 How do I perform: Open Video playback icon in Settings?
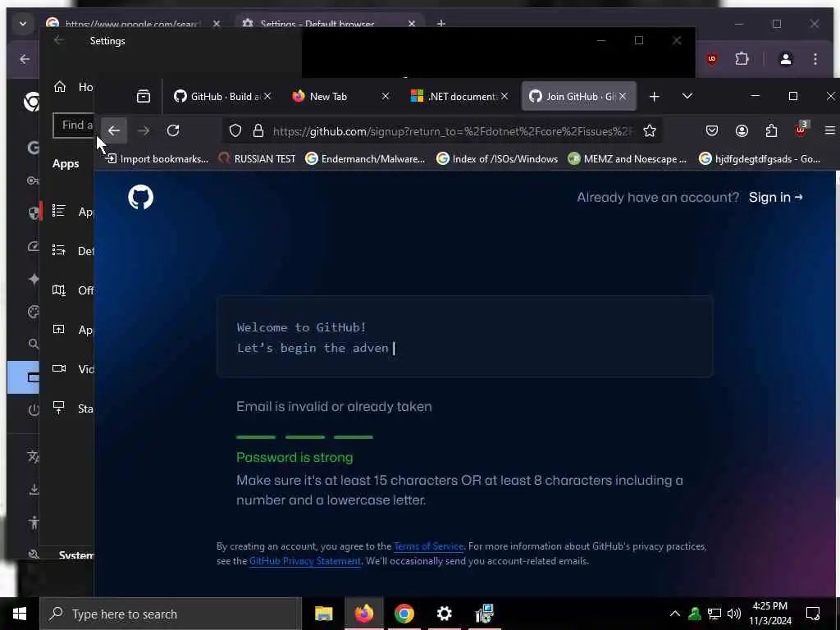coord(59,368)
